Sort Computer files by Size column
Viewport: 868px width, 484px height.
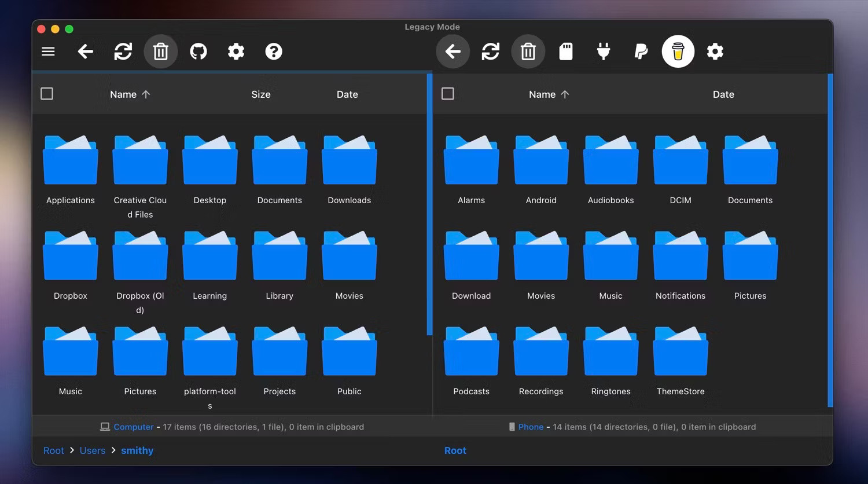261,94
